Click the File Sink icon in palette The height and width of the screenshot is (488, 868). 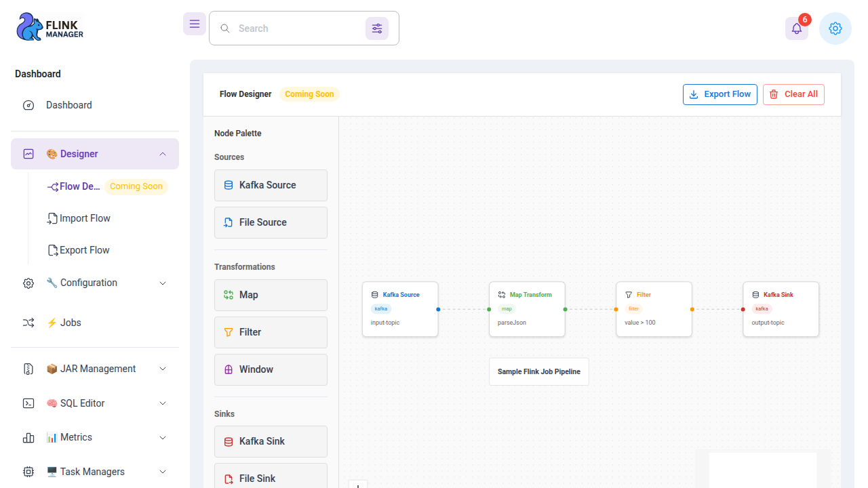229,479
